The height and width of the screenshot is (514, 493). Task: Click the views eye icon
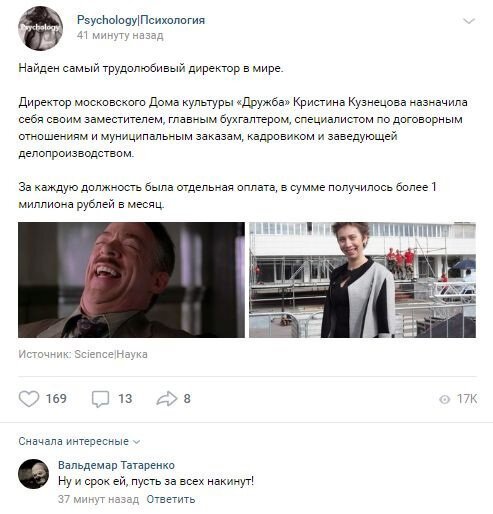(x=444, y=399)
